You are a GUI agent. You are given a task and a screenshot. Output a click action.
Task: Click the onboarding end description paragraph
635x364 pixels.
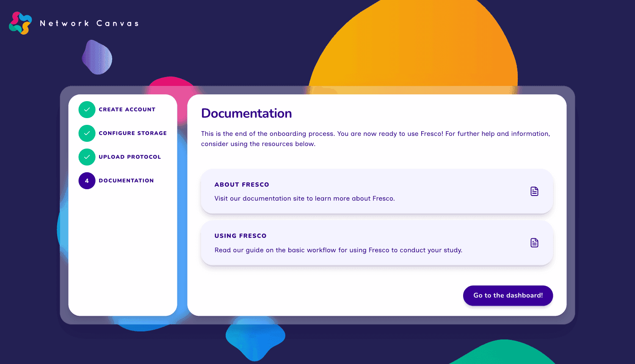[x=375, y=139]
